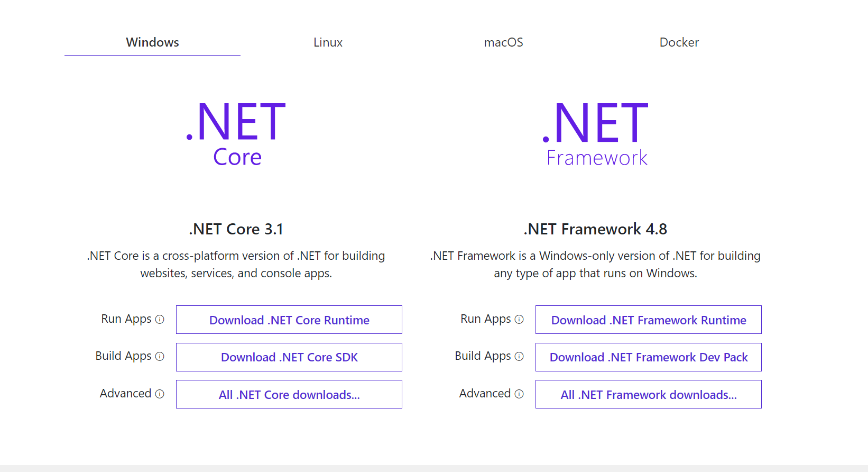Click the .NET Framework Windows-only description text
Screen dimensions: 868x472
tap(596, 265)
